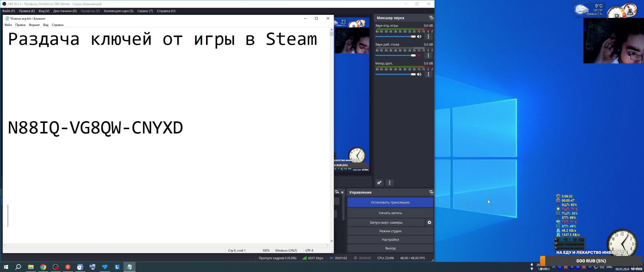Open audio mixer panel three-dot menu
Image resolution: width=644 pixels, height=272 pixels.
pos(390,183)
